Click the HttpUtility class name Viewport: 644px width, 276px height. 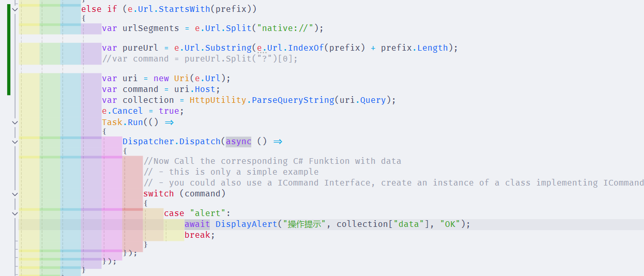[218, 100]
